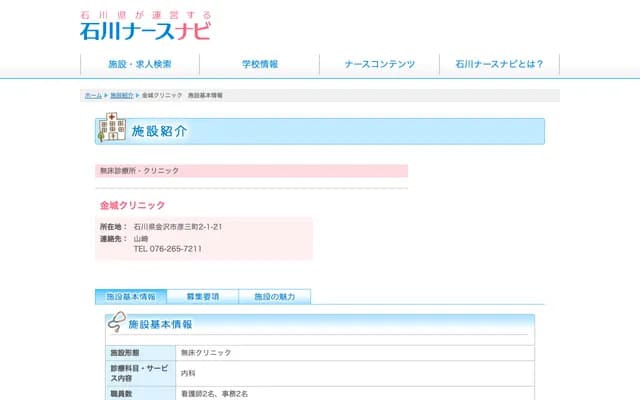Go to 石川ナースナビとは？ page
The image size is (640, 400).
[x=499, y=64]
